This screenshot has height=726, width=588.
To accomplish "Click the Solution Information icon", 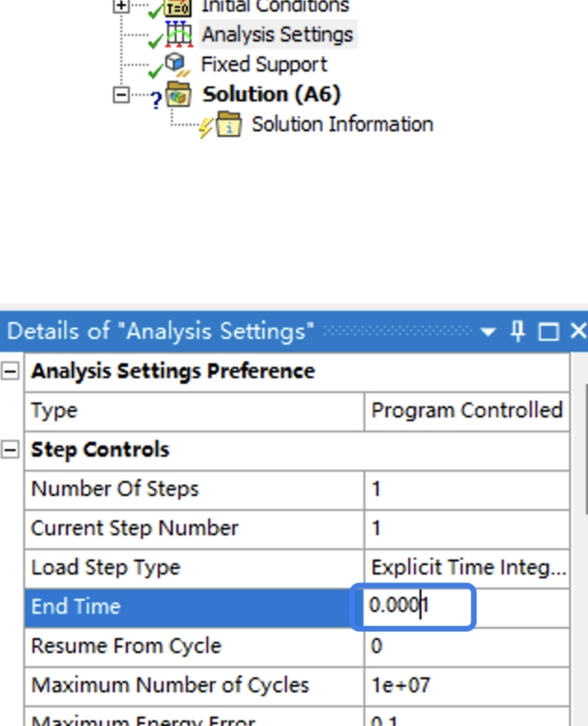I will (229, 124).
